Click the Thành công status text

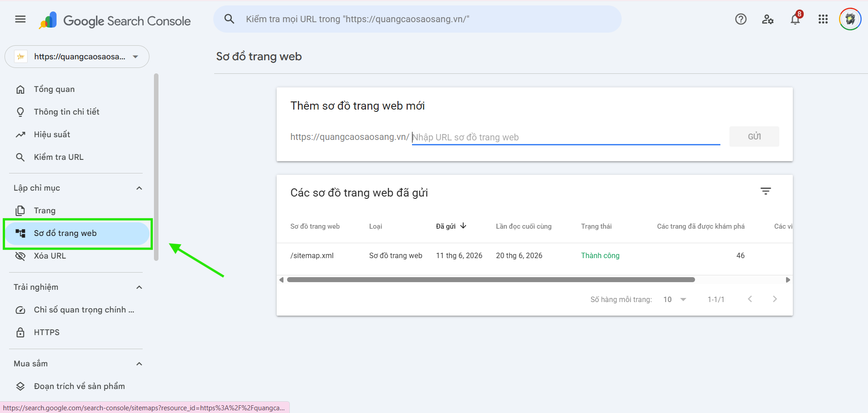pyautogui.click(x=600, y=255)
